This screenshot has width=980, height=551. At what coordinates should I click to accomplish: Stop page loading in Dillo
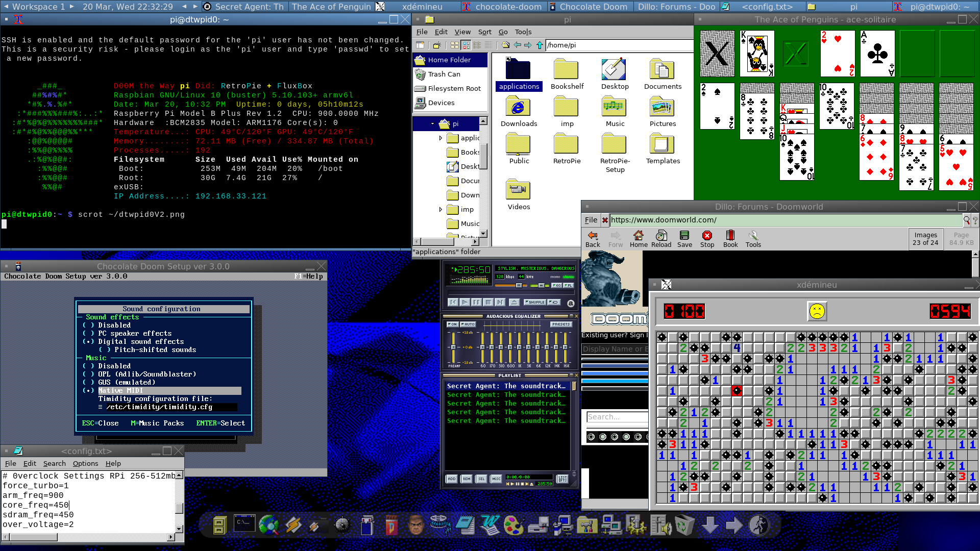(x=707, y=239)
